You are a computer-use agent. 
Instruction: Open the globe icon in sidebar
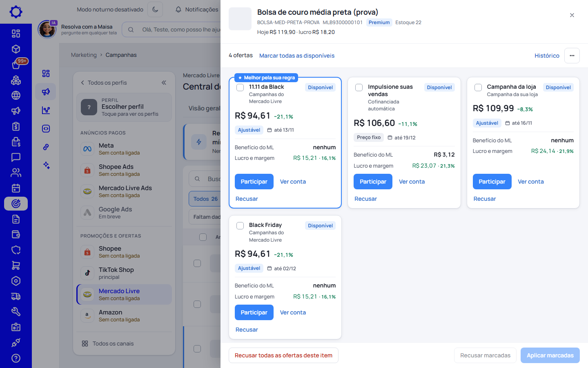16,95
